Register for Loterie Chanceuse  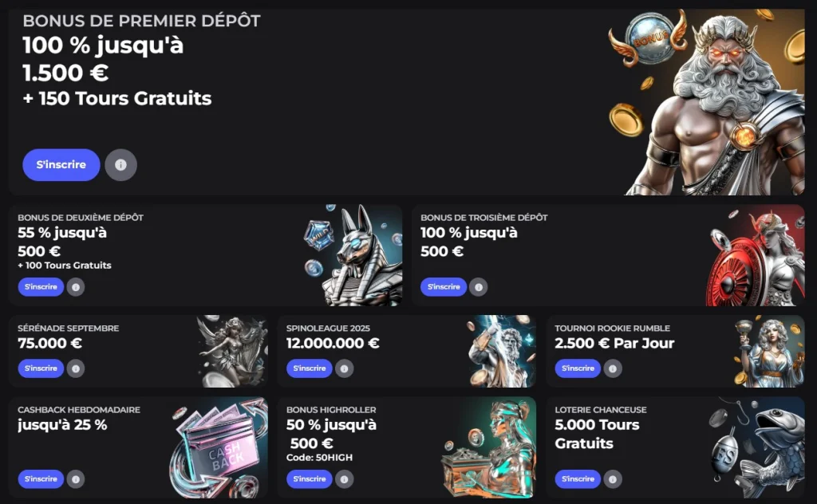[578, 479]
